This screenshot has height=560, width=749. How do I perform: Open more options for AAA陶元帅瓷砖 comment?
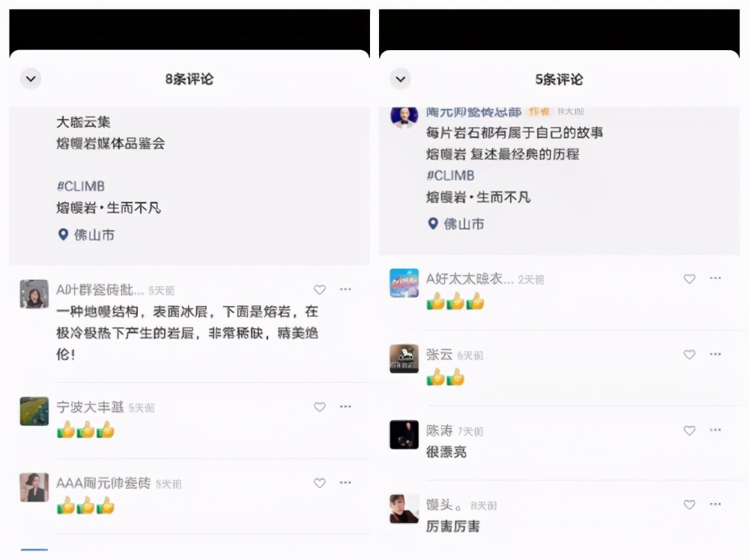[x=345, y=483]
